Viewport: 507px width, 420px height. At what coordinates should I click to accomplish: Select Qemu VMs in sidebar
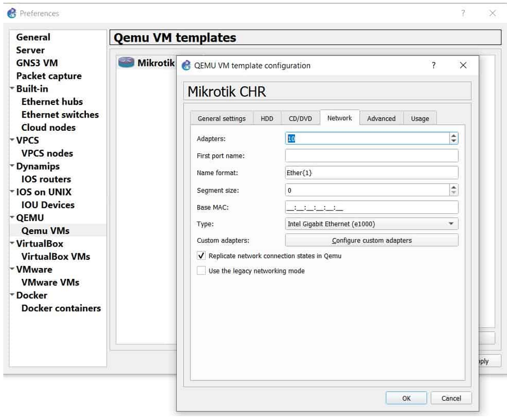[x=45, y=231]
